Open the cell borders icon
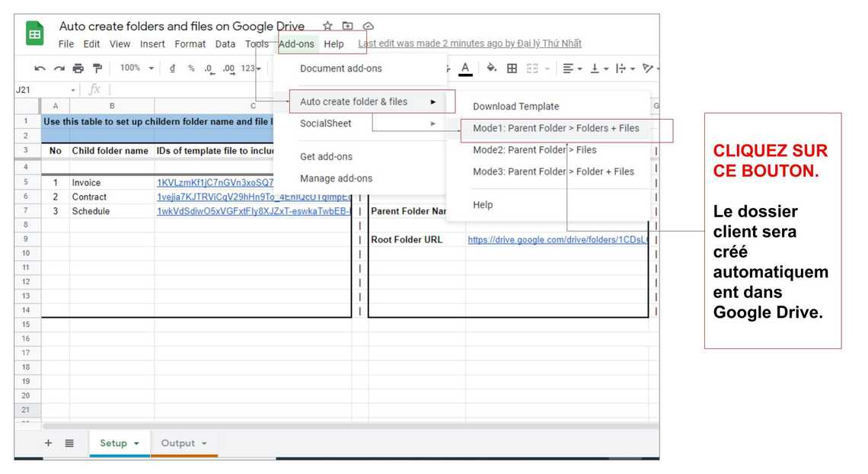868x474 pixels. pos(512,69)
